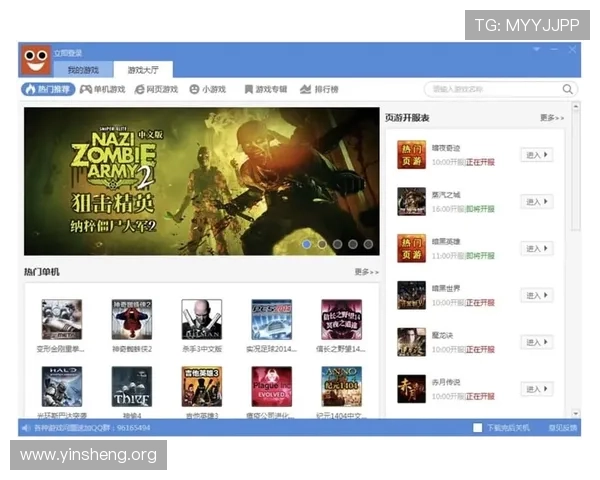The image size is (600, 480).
Task: Open the title bar dropdown menu arrow
Action: [x=536, y=49]
